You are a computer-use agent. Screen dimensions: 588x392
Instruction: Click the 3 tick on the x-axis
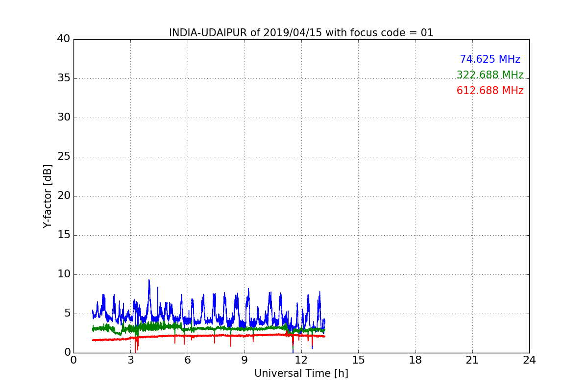coord(130,360)
